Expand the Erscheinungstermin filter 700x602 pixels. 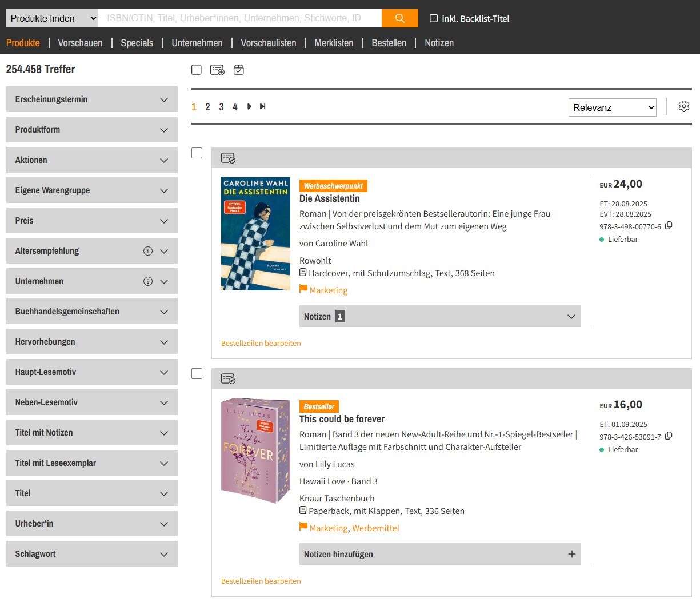pyautogui.click(x=92, y=99)
